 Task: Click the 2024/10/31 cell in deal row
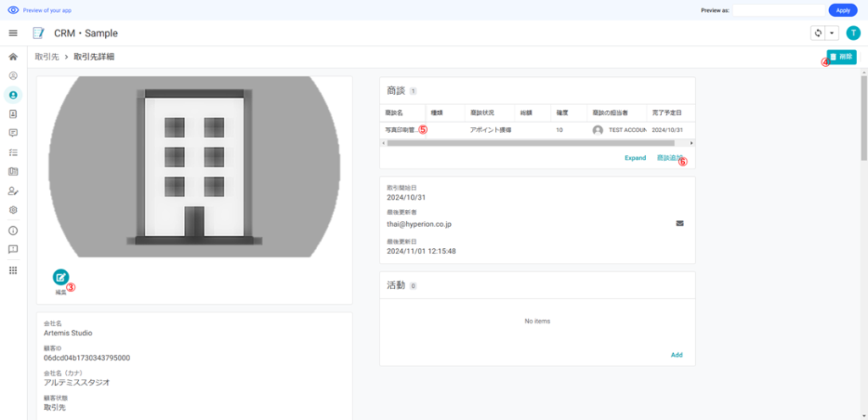[666, 130]
